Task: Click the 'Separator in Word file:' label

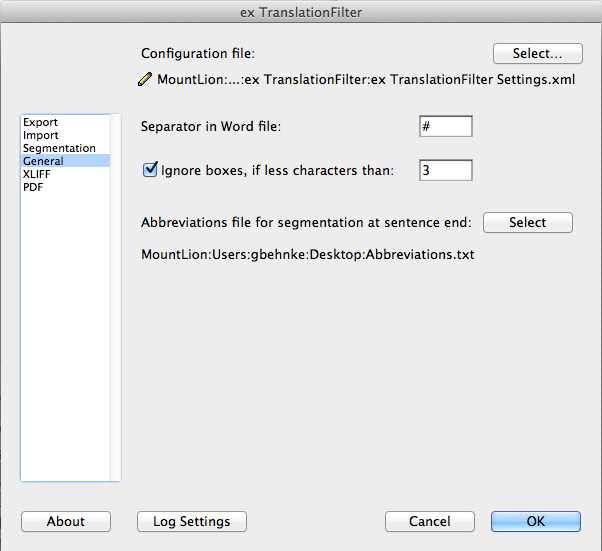Action: pos(211,126)
